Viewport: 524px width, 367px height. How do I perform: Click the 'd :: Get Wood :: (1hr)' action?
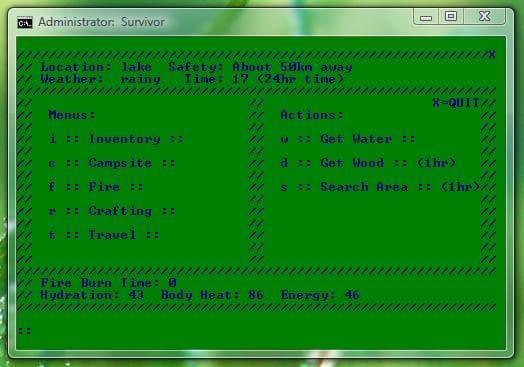[x=368, y=163]
